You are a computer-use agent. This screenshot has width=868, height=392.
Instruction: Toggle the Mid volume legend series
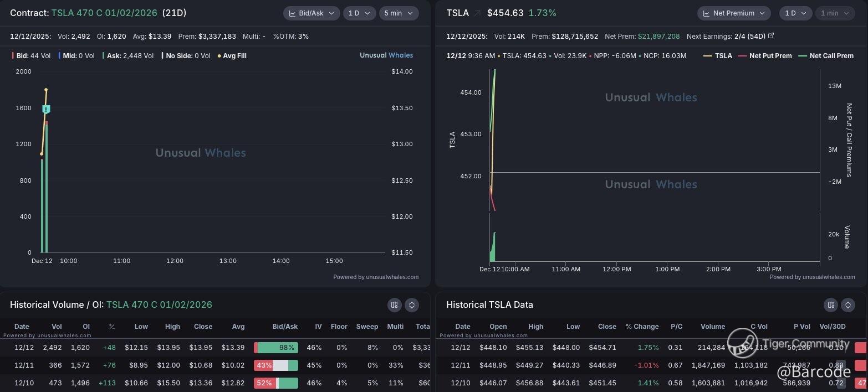(76, 55)
